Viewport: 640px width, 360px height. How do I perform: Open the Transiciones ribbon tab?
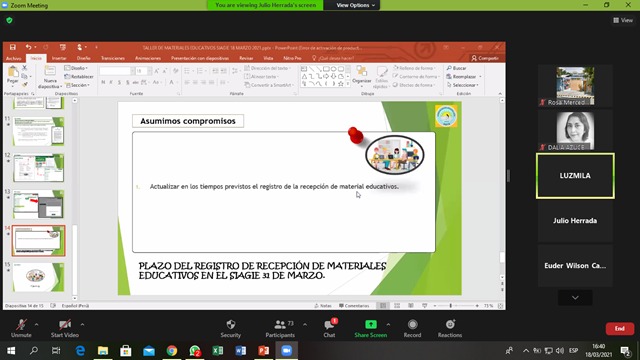pos(113,58)
